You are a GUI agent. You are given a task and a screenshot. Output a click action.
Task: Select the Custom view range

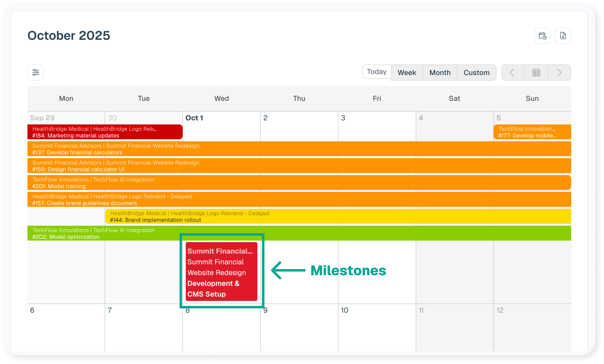[x=476, y=73]
